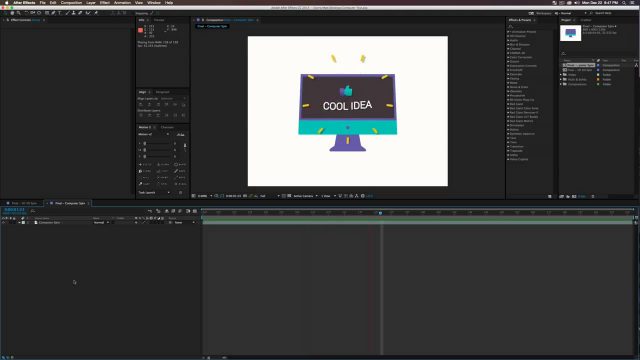Open the Layer menu
The height and width of the screenshot is (360, 640).
pos(91,2)
